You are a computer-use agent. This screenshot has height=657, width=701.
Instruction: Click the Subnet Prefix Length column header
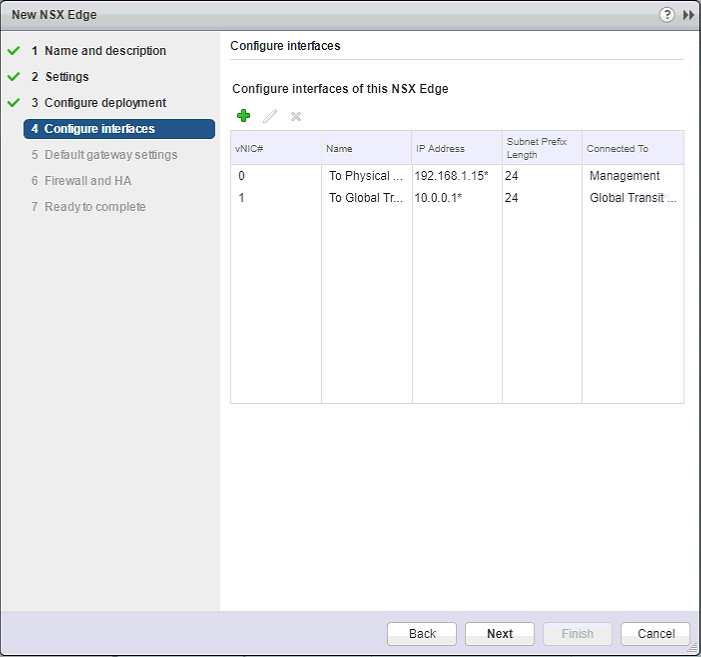(x=541, y=148)
